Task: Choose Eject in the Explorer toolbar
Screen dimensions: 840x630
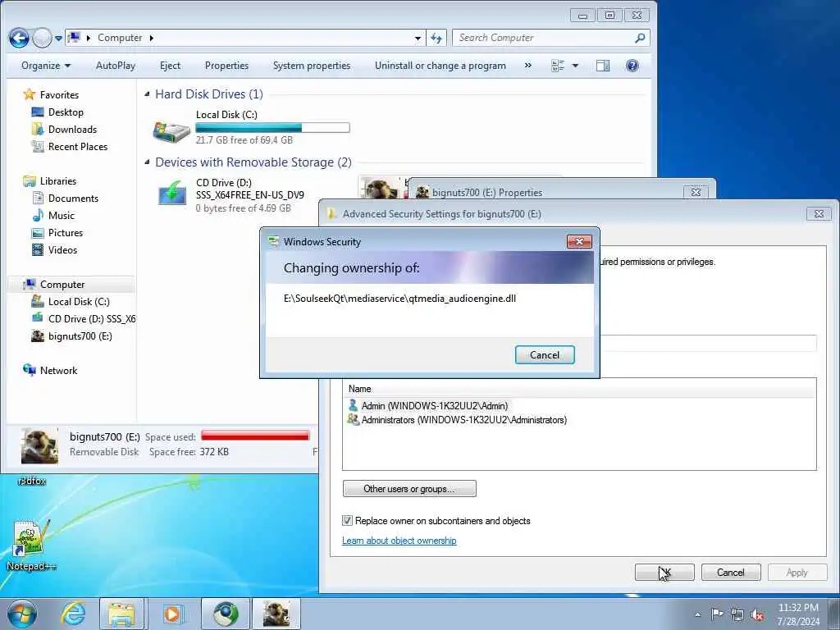Action: pos(170,66)
